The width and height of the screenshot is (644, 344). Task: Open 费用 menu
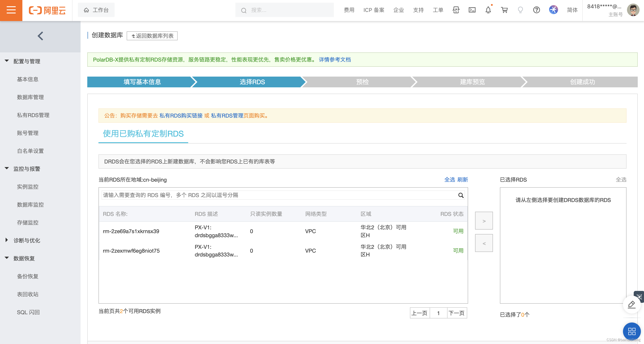tap(349, 10)
